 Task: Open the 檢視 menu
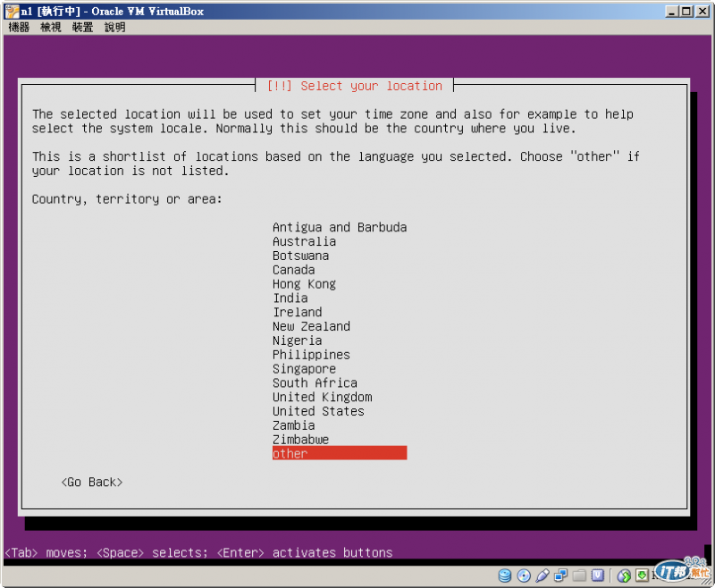point(51,28)
